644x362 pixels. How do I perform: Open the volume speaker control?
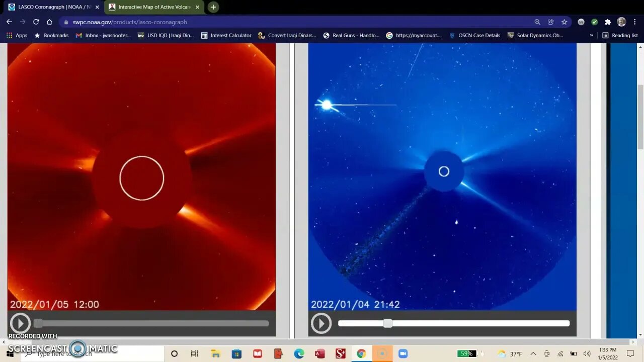[x=587, y=353]
